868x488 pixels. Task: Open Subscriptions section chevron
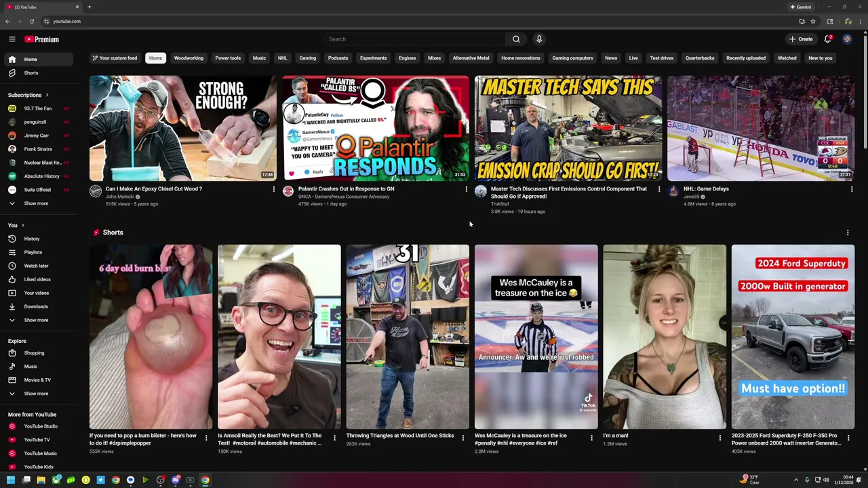pos(47,95)
